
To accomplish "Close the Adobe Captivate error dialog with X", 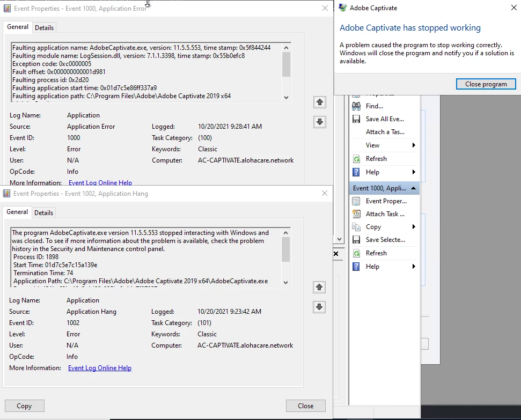I will click(x=513, y=8).
